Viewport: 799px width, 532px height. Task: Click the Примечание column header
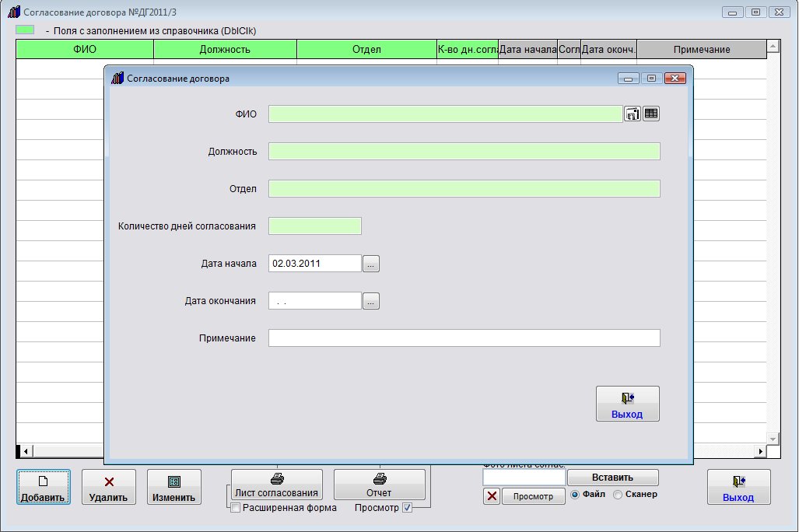[x=702, y=50]
